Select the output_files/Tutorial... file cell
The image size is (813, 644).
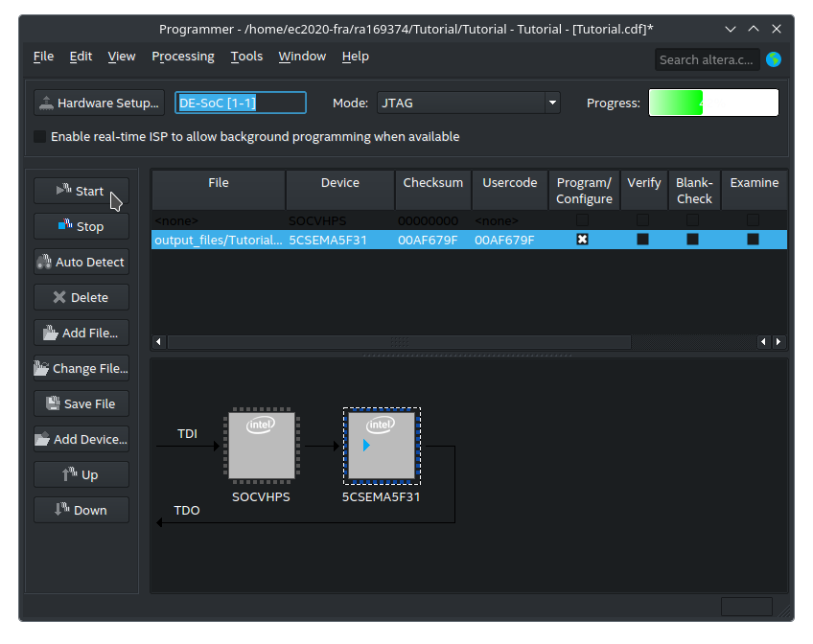pos(219,240)
